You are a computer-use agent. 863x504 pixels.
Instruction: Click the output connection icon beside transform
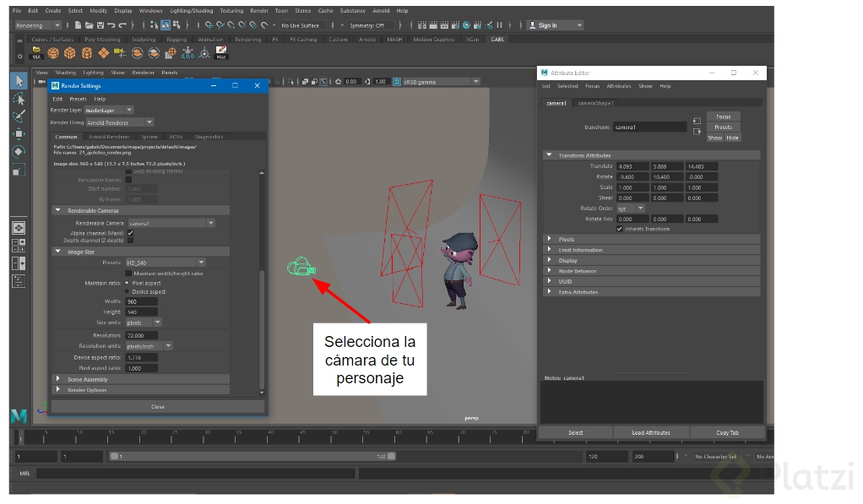[697, 132]
